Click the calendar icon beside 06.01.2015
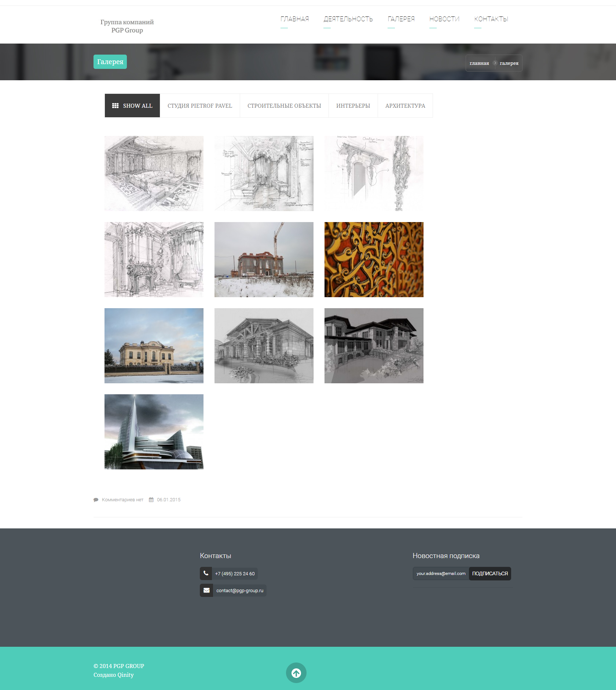 click(151, 500)
